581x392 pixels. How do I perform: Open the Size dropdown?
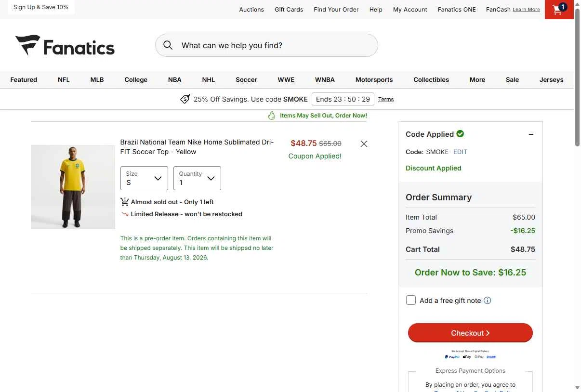tap(144, 178)
